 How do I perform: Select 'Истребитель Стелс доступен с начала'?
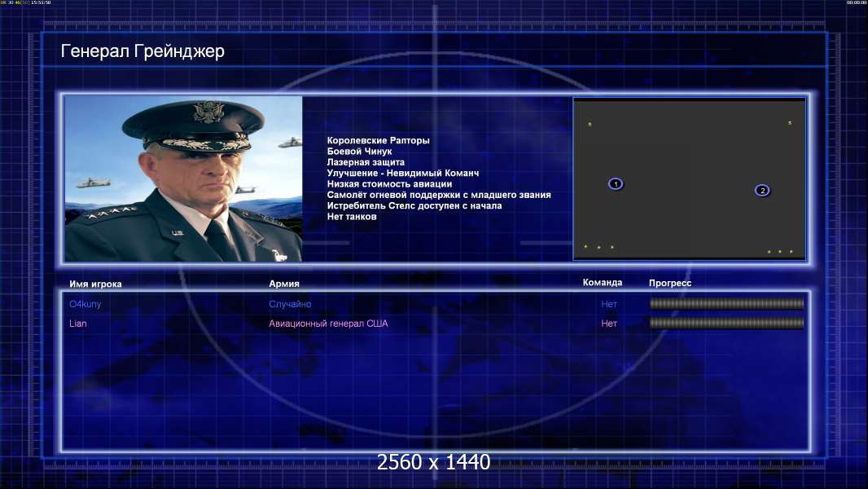click(x=414, y=205)
